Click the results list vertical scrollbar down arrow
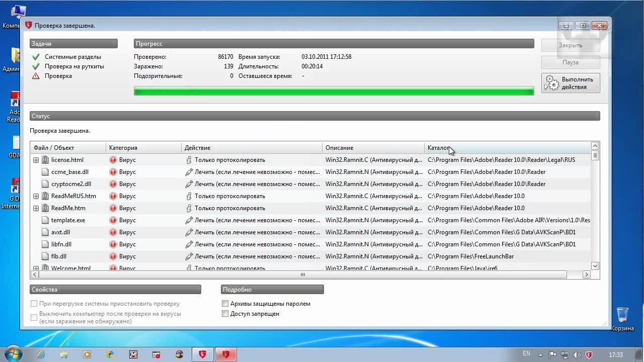The height and width of the screenshot is (362, 644). coord(595,266)
